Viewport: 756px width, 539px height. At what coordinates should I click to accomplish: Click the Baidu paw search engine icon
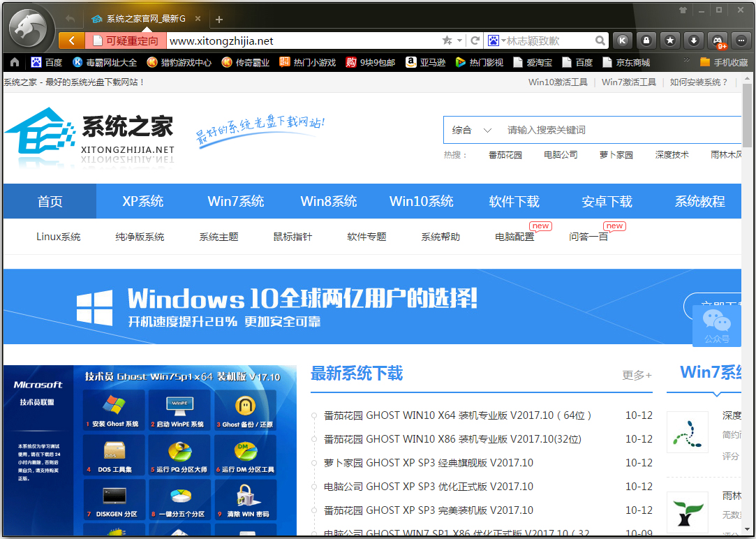tap(493, 40)
